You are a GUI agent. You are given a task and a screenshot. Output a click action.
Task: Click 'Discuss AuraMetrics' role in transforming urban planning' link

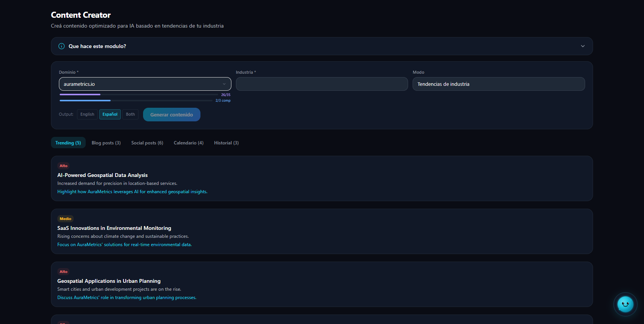(x=126, y=298)
